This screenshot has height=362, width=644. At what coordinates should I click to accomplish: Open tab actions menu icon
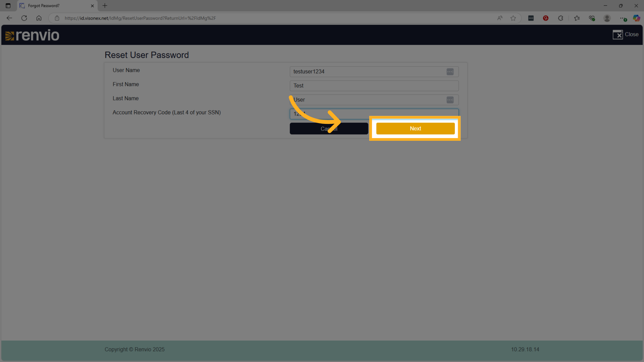8,6
